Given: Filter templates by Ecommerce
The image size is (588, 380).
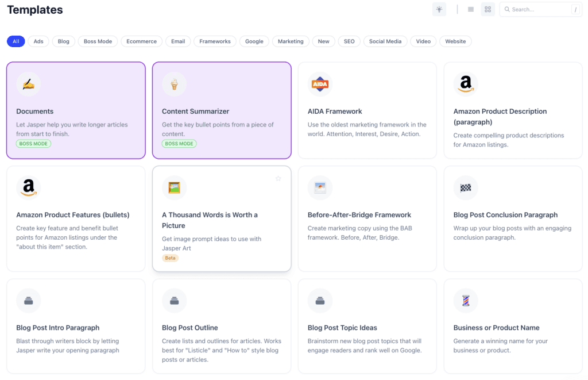Looking at the screenshot, I should coord(141,41).
